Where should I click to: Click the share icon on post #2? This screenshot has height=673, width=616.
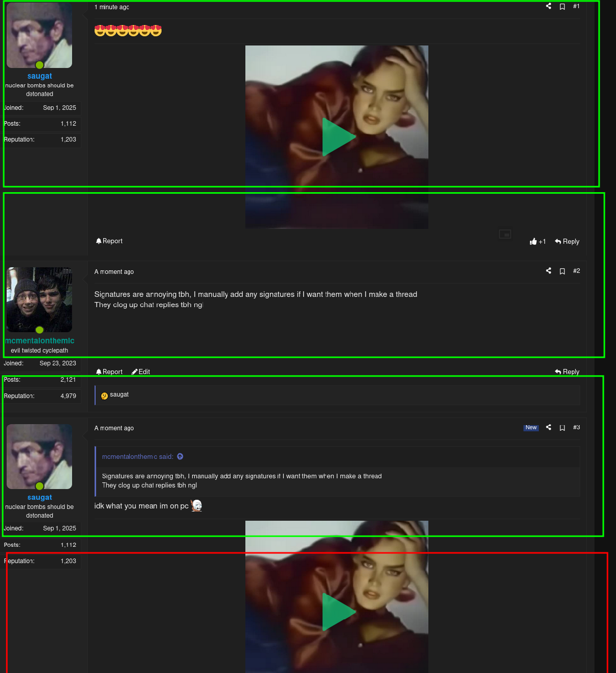[x=548, y=271]
